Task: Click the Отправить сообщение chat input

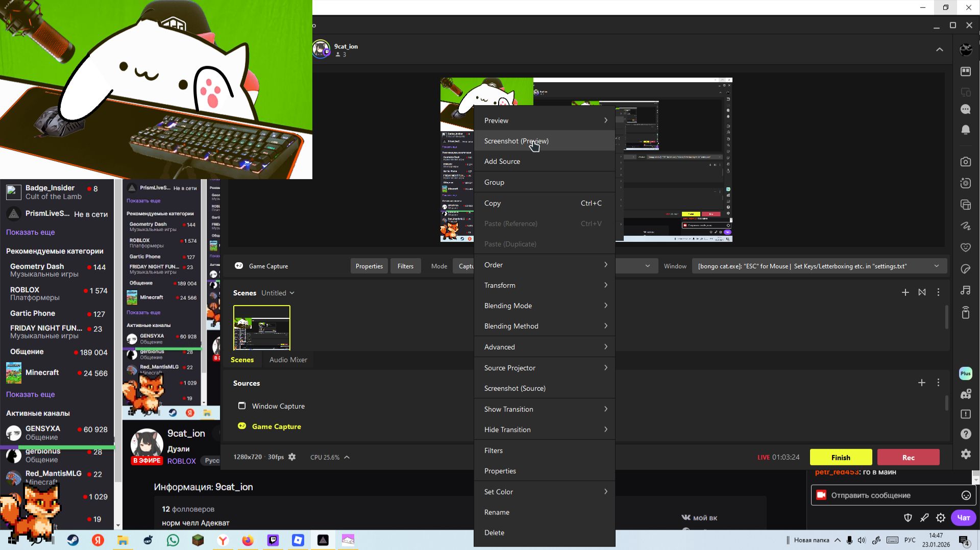Action: point(893,495)
